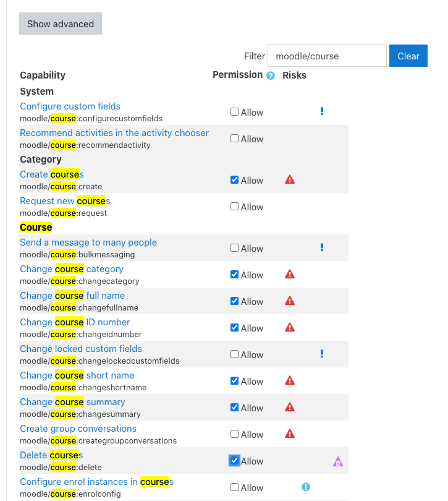The width and height of the screenshot is (448, 501).
Task: Open the Change course ID number capability link
Action: click(x=75, y=322)
